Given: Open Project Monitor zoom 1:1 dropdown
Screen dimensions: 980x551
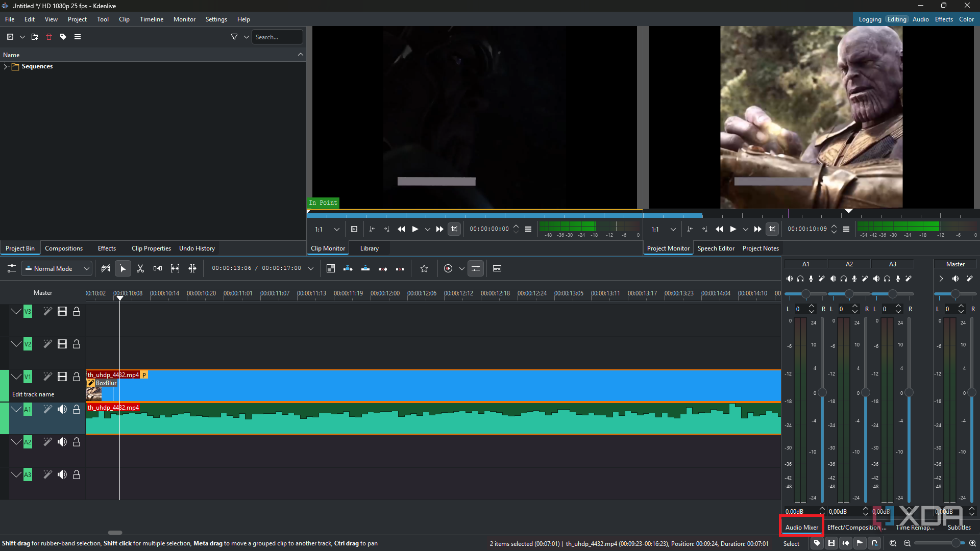Looking at the screenshot, I should point(664,229).
